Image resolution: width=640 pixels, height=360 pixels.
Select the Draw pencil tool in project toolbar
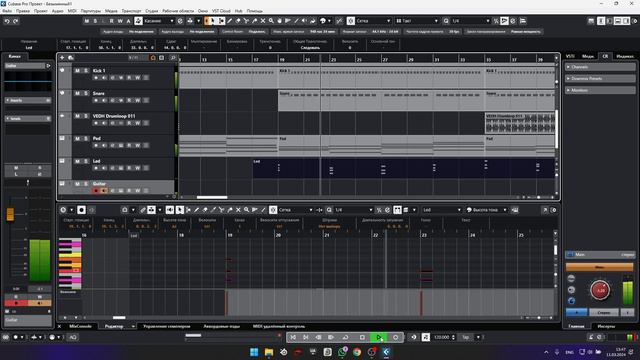tap(229, 21)
